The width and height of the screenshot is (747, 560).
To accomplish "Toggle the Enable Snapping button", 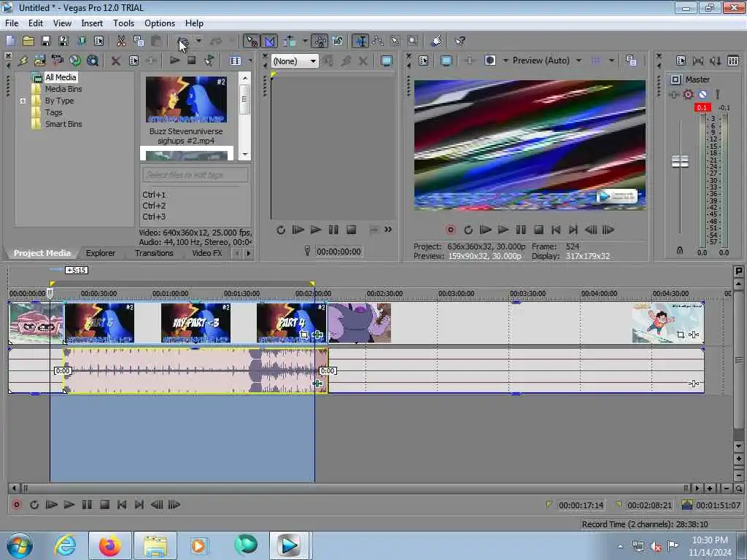I will click(x=251, y=42).
